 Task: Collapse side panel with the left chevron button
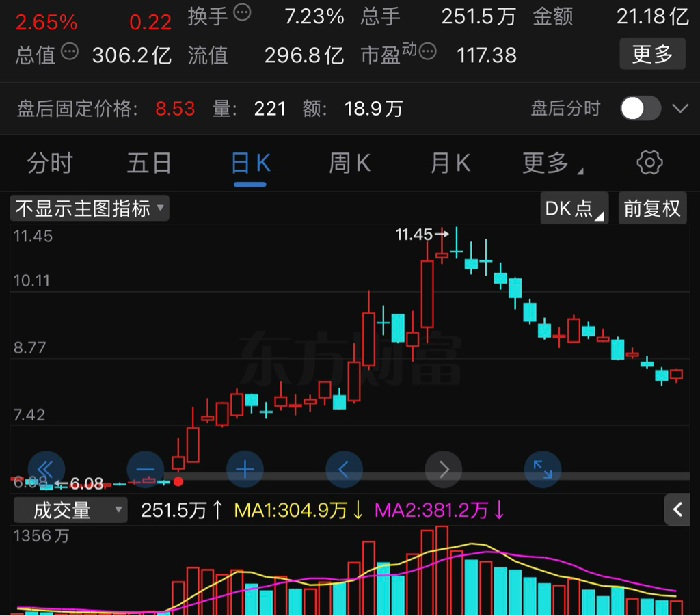click(677, 509)
